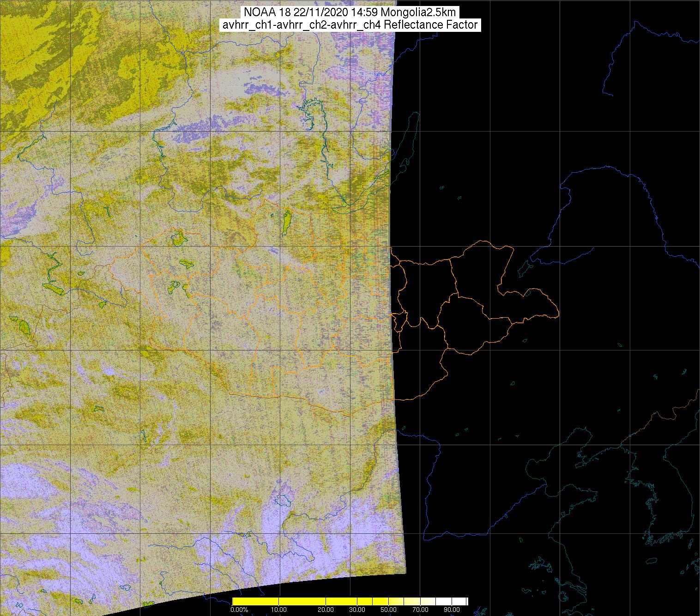Click the '90.00' legend label
Screen dimensions: 700x616
coord(452,610)
